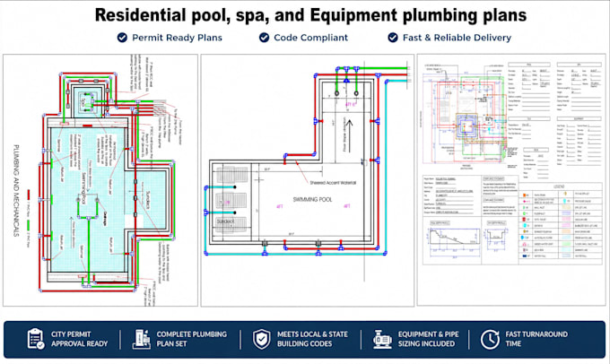Screen dimensions: 610x364
Task: Click the equipment icon beside Complete Plumbing Plan Set
Action: coord(142,339)
